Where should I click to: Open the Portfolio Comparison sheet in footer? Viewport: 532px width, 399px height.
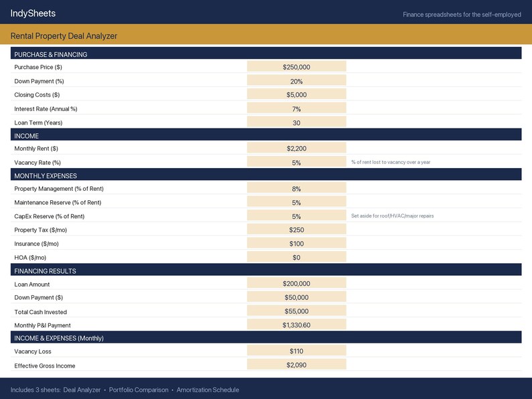[x=139, y=390]
